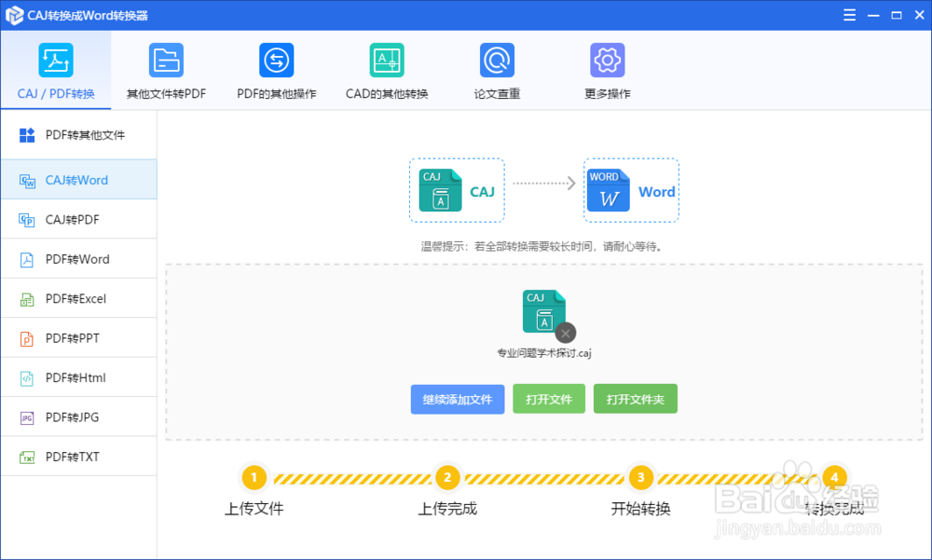Image resolution: width=932 pixels, height=560 pixels.
Task: Remove the 专业问题学术探讨.caj file
Action: coord(566,333)
